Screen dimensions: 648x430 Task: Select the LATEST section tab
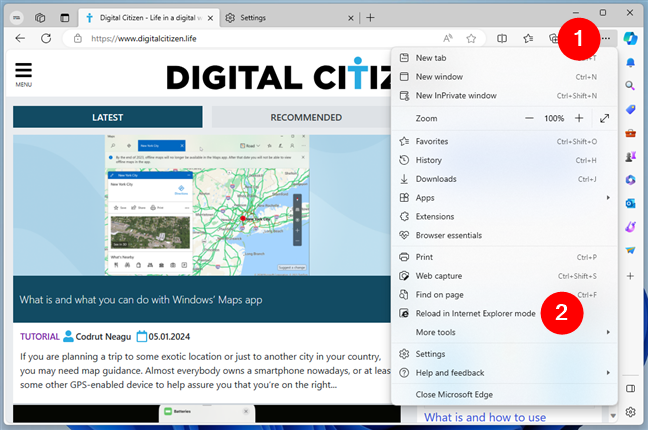pos(107,117)
